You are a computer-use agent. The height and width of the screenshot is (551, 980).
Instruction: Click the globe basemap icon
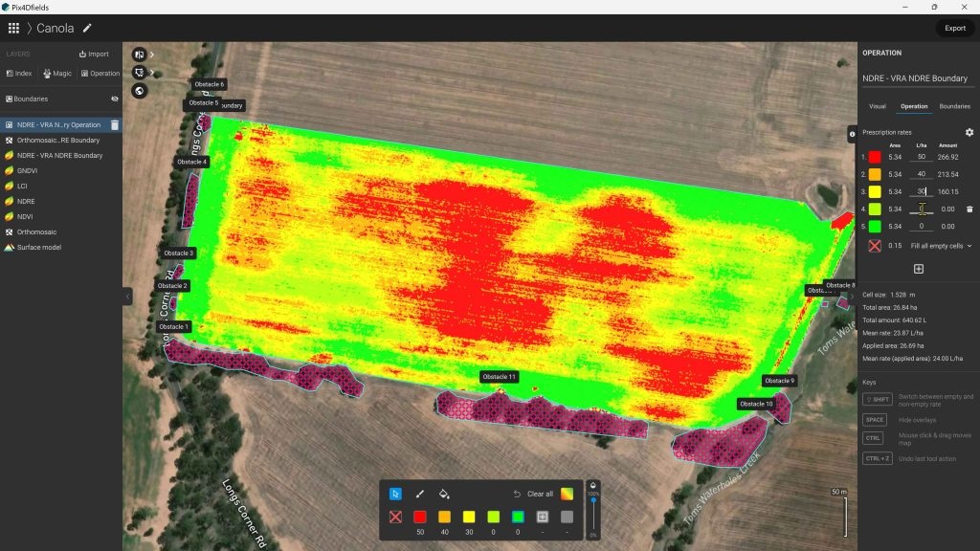coord(140,91)
